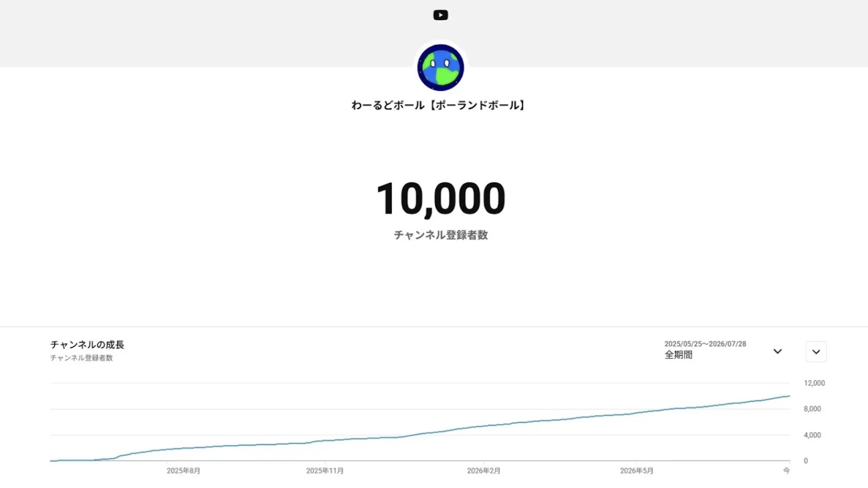Viewport: 868px width, 488px height.
Task: Select the 2025年11月 axis marker
Action: [325, 471]
